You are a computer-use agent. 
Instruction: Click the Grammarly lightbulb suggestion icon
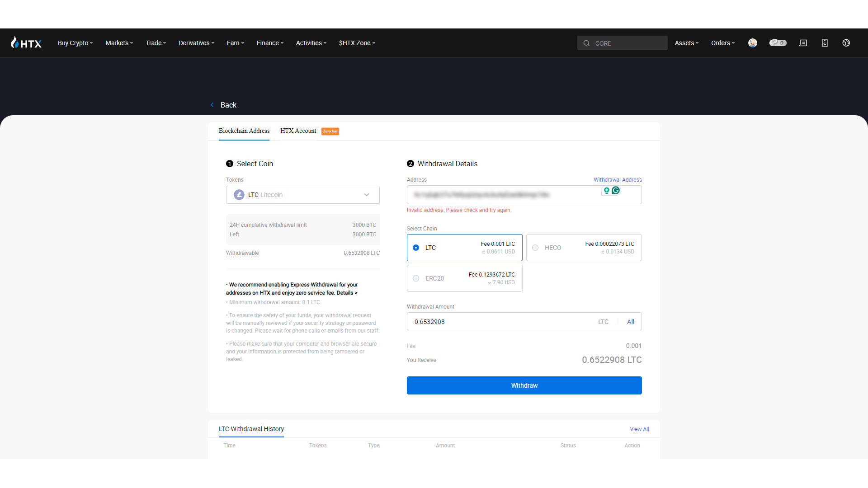point(607,191)
